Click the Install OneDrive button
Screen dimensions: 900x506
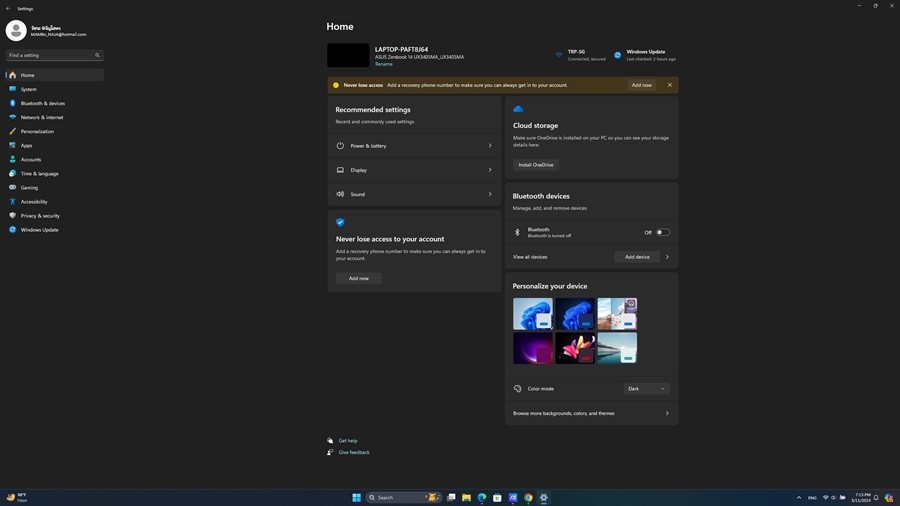[535, 164]
